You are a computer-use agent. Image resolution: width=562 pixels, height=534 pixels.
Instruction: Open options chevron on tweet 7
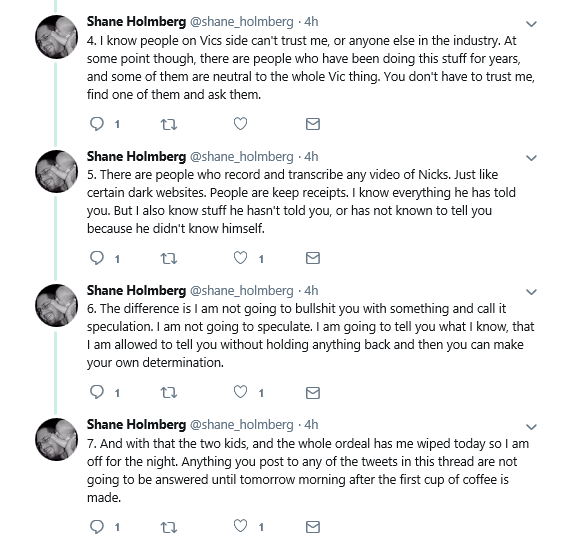[x=531, y=427]
